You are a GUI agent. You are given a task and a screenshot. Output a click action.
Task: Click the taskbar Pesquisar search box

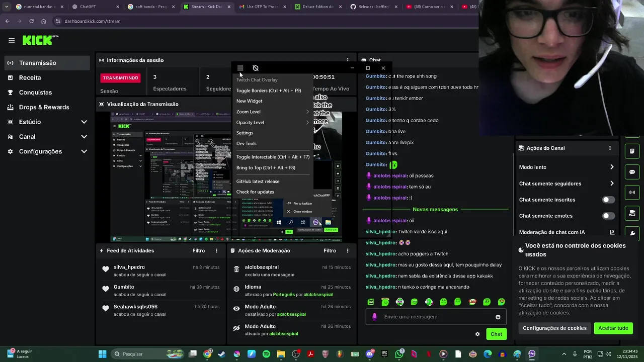(147, 354)
